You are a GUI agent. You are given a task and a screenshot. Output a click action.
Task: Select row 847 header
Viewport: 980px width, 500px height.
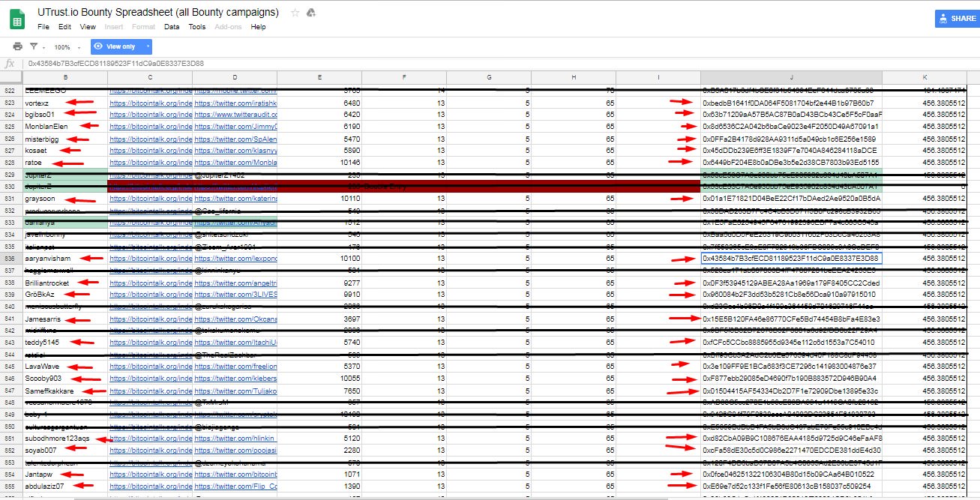click(x=10, y=391)
